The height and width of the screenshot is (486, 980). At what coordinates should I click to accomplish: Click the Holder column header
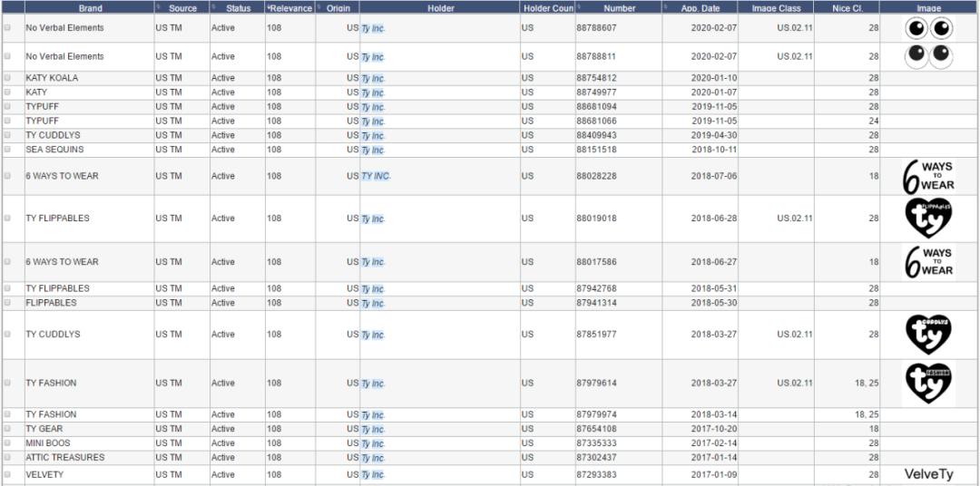coord(441,8)
